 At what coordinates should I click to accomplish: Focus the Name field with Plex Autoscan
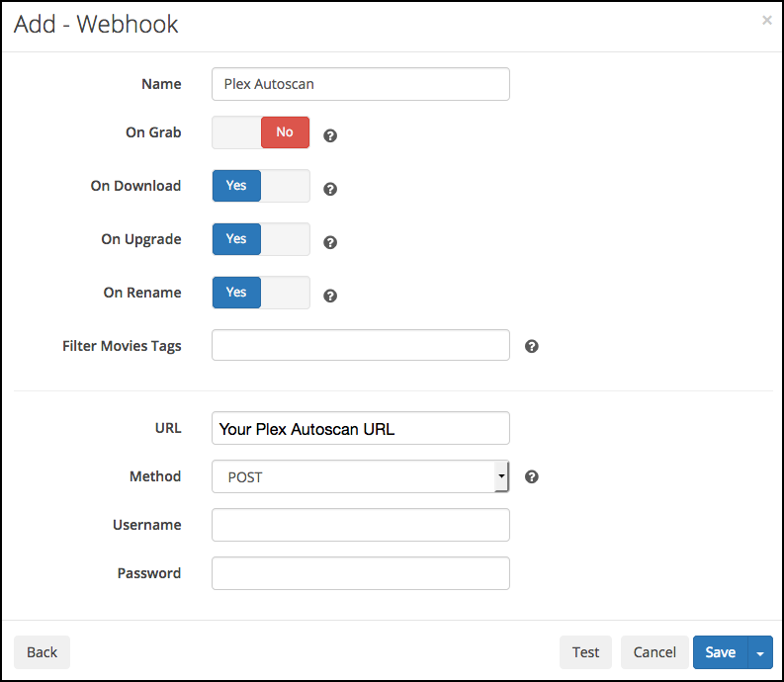click(x=360, y=84)
